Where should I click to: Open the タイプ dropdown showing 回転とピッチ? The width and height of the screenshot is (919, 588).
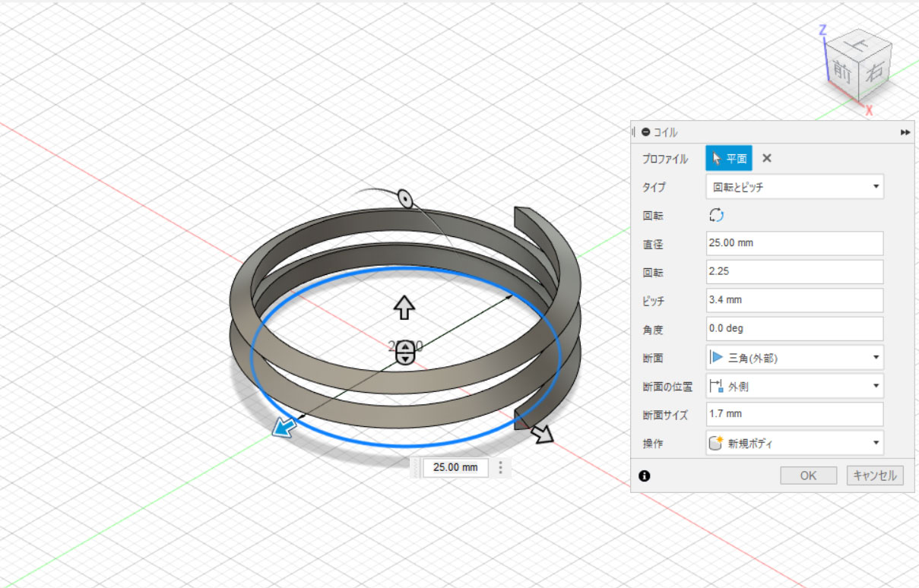[795, 187]
